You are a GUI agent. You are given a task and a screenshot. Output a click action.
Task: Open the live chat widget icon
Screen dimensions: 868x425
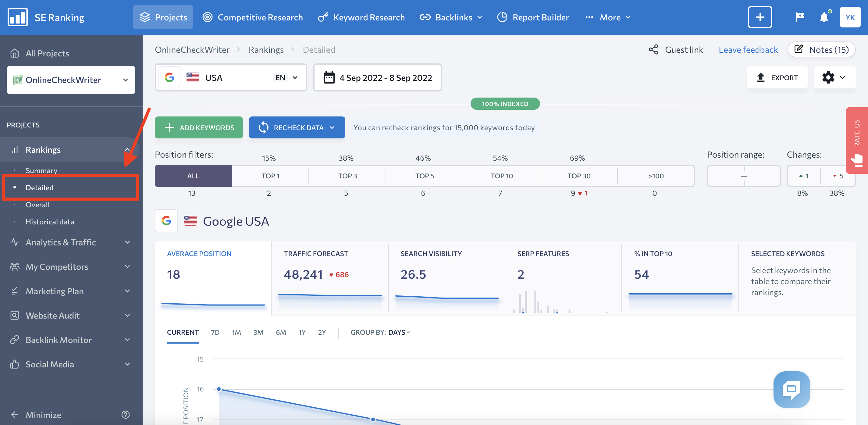[x=792, y=390]
